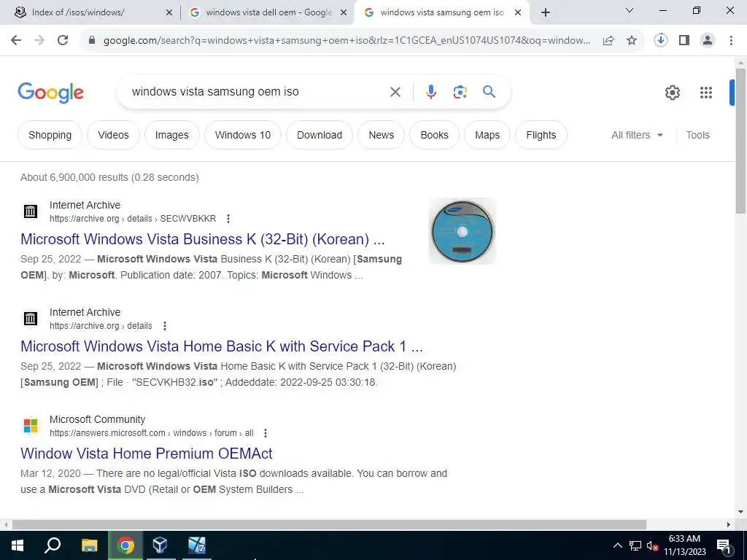Expand the All filters dropdown
747x560 pixels.
click(x=637, y=135)
